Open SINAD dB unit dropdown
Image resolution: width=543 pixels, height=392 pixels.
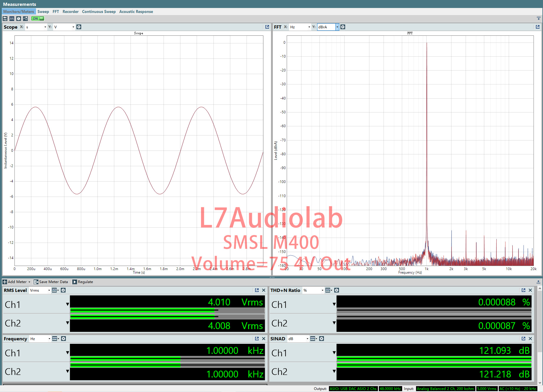point(298,339)
